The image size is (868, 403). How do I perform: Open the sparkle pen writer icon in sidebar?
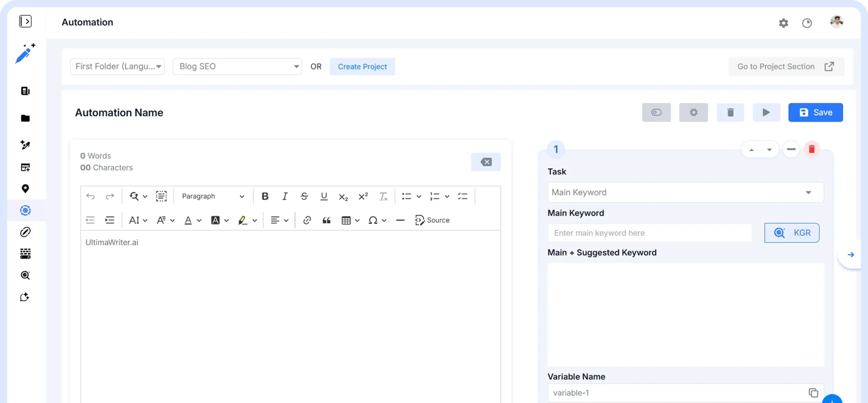[25, 145]
